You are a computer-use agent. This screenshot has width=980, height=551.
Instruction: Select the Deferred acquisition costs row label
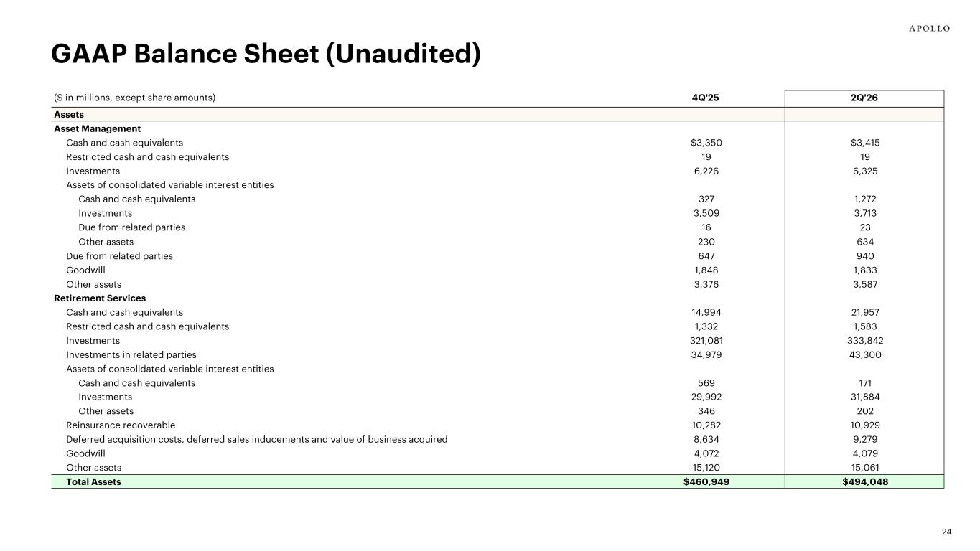click(x=256, y=440)
